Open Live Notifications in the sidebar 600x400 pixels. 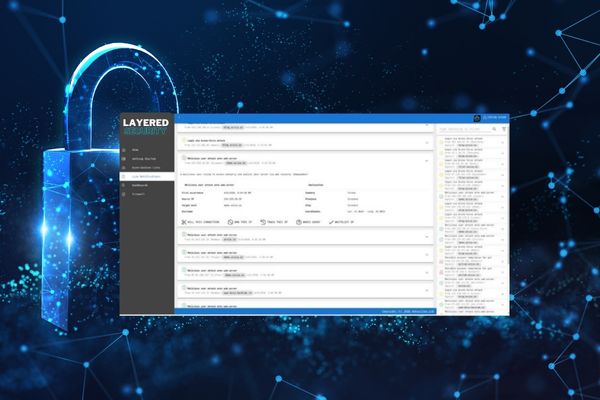click(x=146, y=176)
